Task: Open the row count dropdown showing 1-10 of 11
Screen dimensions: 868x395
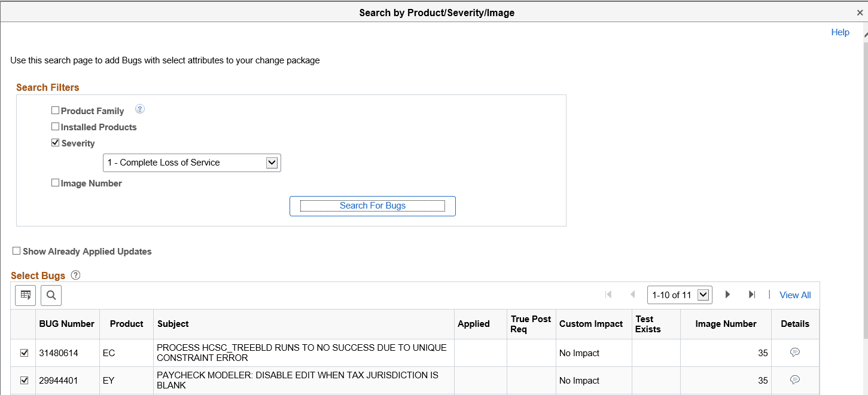Action: click(x=702, y=294)
